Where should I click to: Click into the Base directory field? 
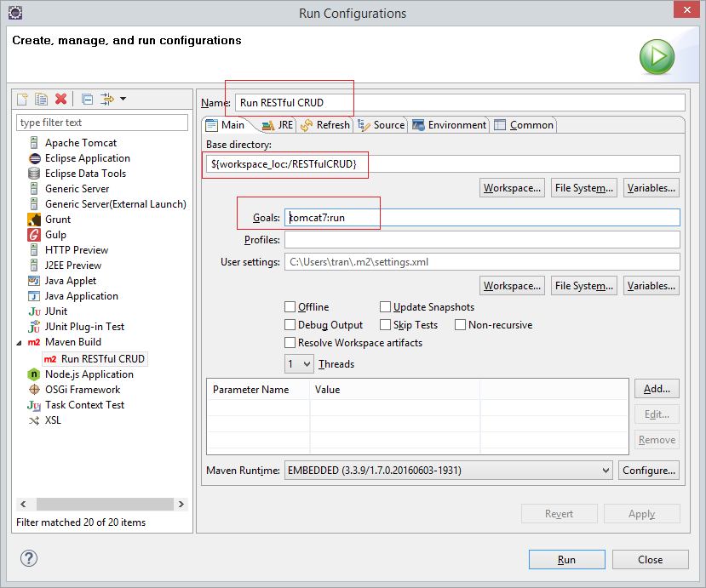443,163
